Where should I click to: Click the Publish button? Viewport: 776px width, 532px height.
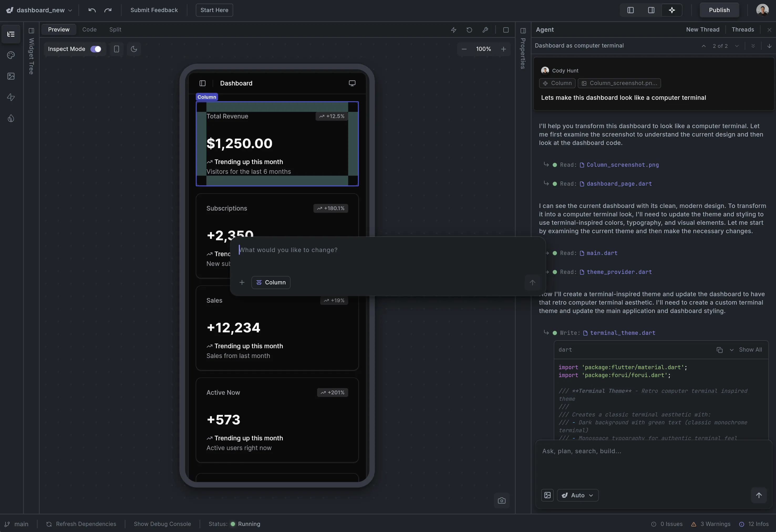719,10
